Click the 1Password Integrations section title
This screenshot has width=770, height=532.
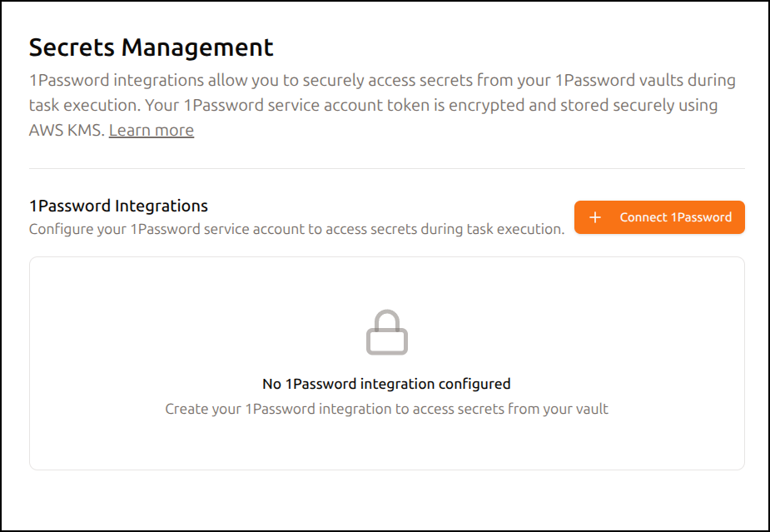[x=118, y=206]
